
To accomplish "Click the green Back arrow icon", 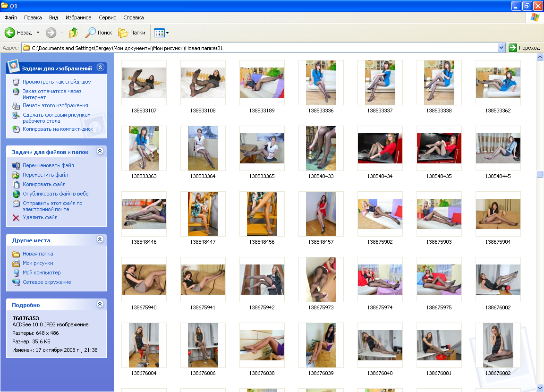I will [x=10, y=33].
